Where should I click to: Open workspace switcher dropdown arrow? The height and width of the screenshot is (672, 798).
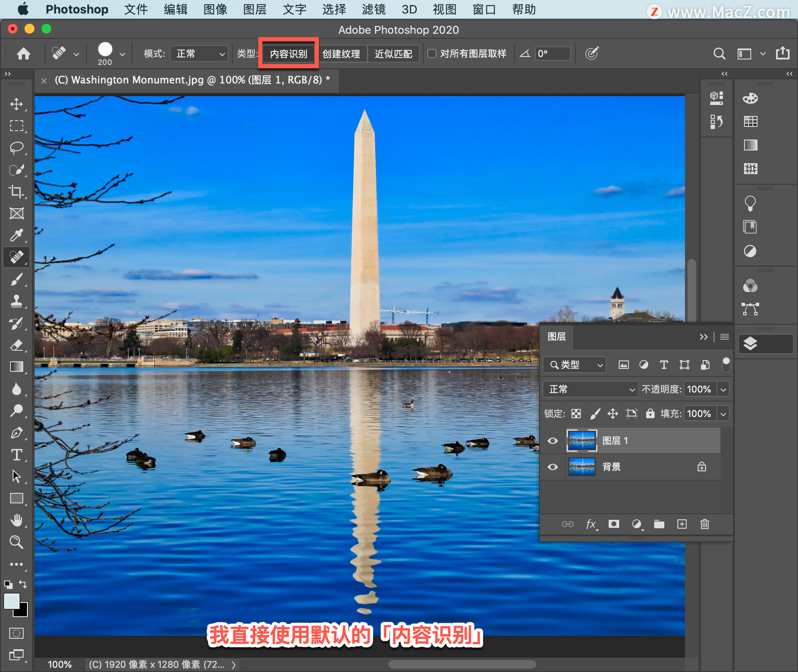point(763,54)
